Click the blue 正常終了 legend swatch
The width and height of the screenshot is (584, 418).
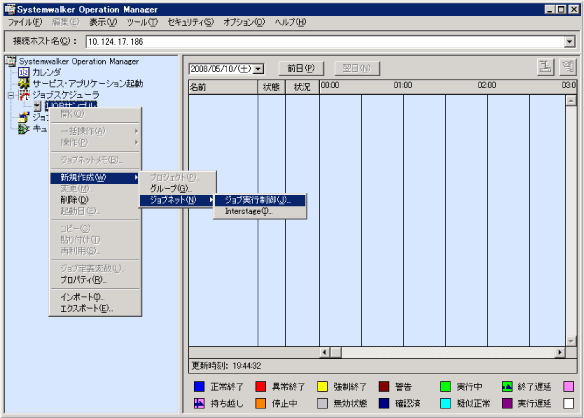click(x=199, y=387)
